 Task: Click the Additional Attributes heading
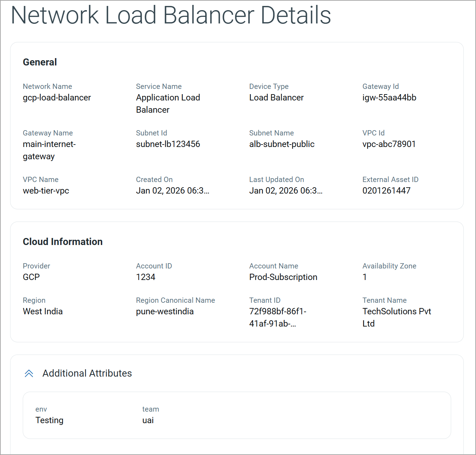(87, 373)
